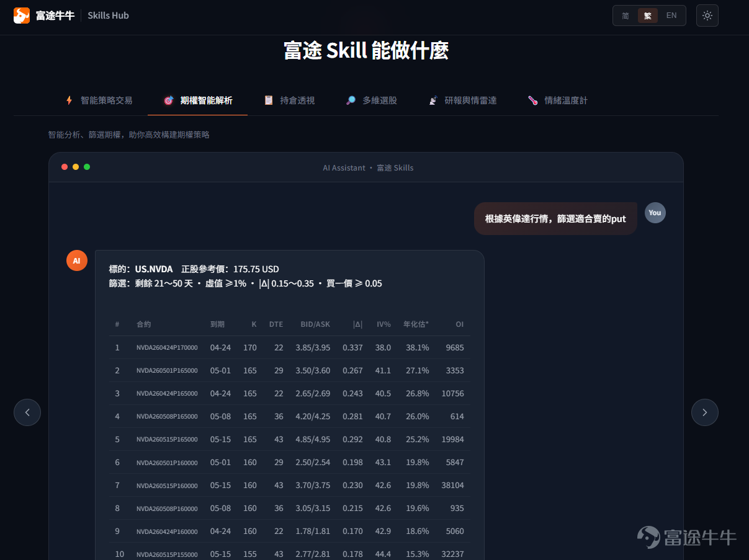
Task: Click the lightning bolt icon
Action: tap(70, 100)
